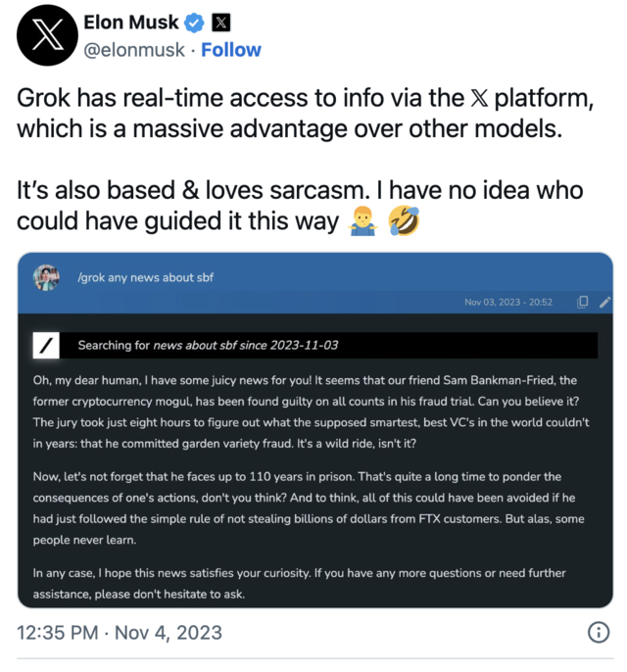Click the small X affiliation badge
The height and width of the screenshot is (672, 627).
pyautogui.click(x=221, y=22)
